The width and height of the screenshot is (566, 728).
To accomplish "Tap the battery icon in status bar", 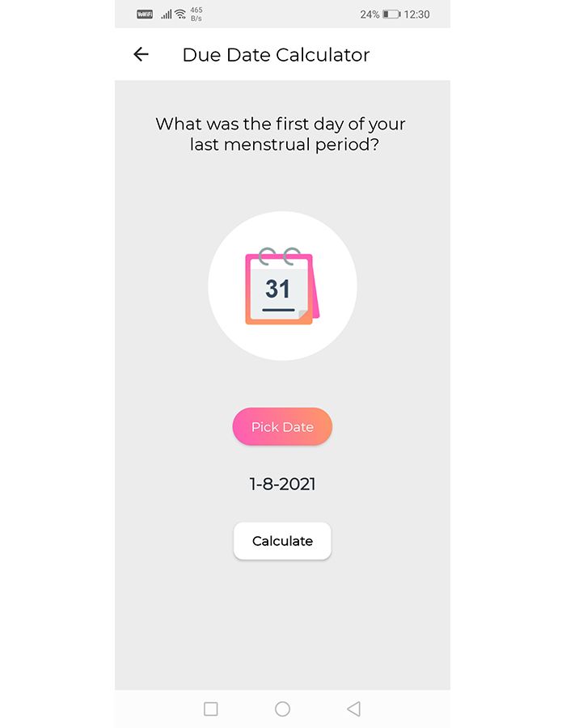I will pyautogui.click(x=391, y=15).
